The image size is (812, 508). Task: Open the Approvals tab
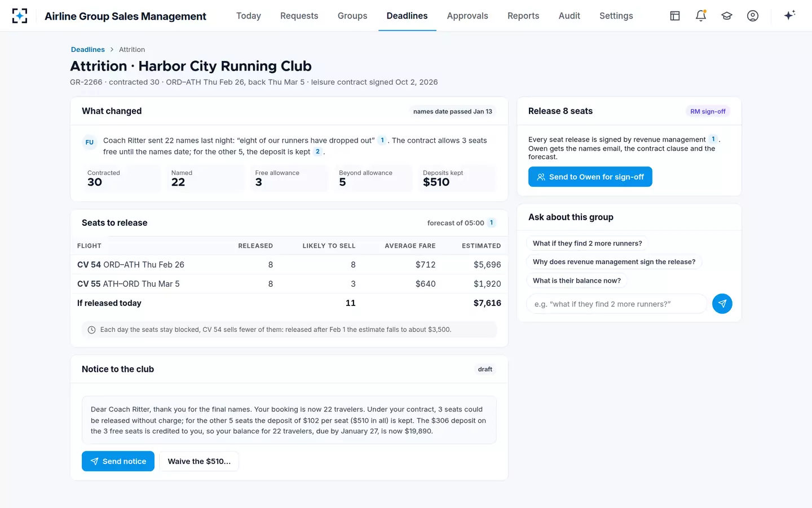click(467, 16)
